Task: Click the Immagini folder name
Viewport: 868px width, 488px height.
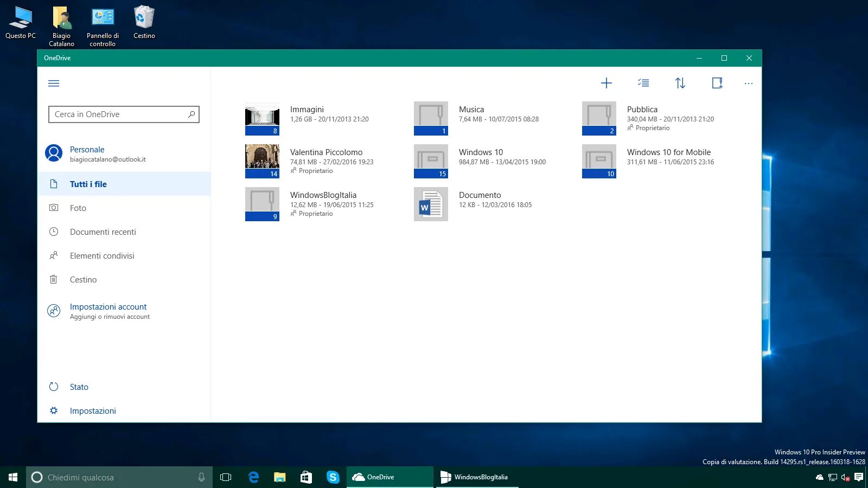Action: point(307,110)
